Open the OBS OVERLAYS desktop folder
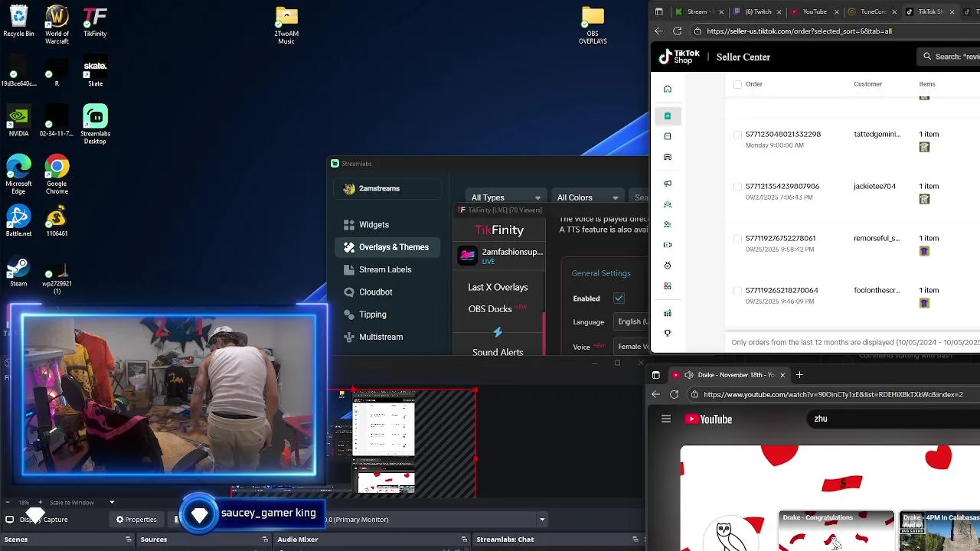Viewport: 980px width, 551px height. click(593, 25)
